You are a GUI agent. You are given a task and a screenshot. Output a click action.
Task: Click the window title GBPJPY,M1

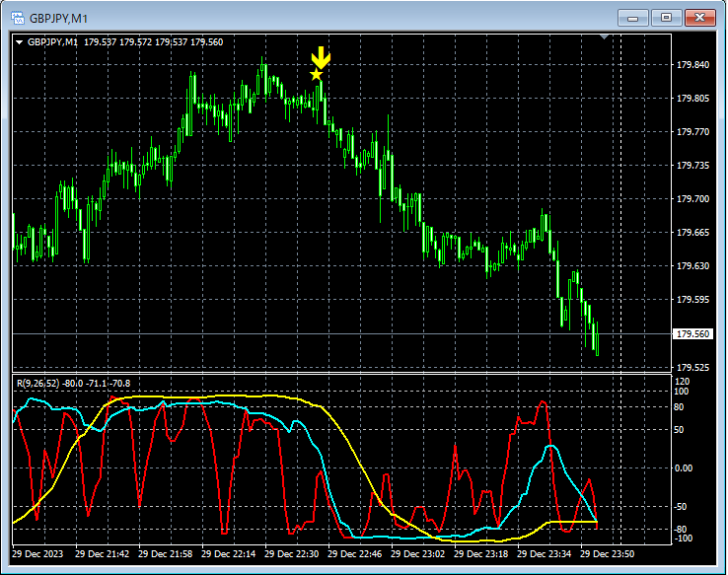[58, 19]
